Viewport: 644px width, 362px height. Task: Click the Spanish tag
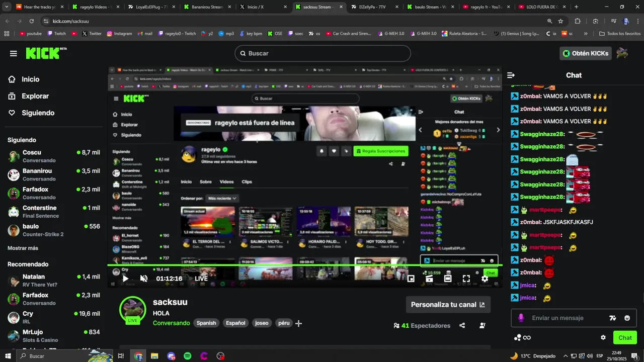point(206,323)
